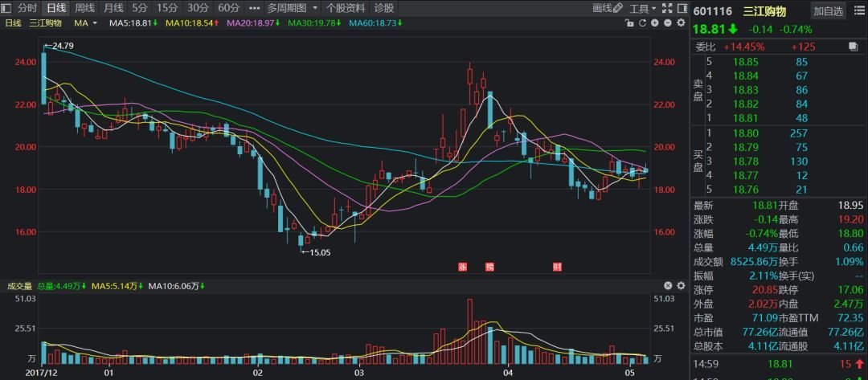Open the 15分 fifteen-minute chart
Viewport: 868px width, 380px height.
(166, 8)
